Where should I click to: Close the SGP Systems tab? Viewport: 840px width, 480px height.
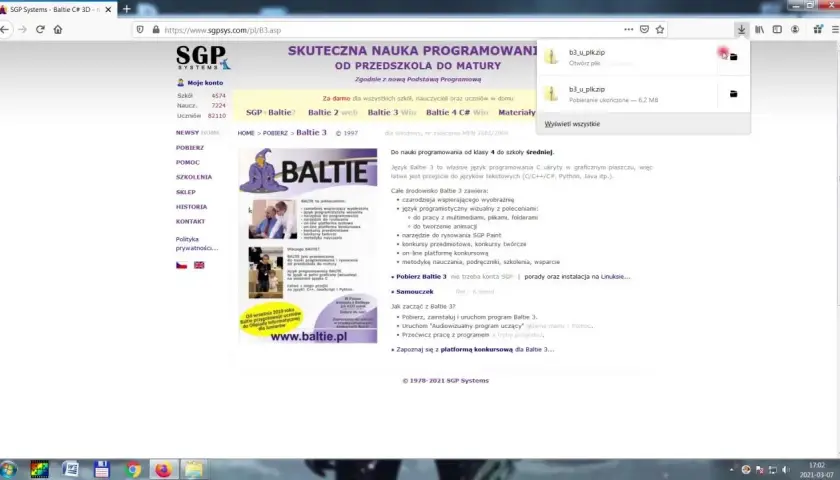(108, 10)
